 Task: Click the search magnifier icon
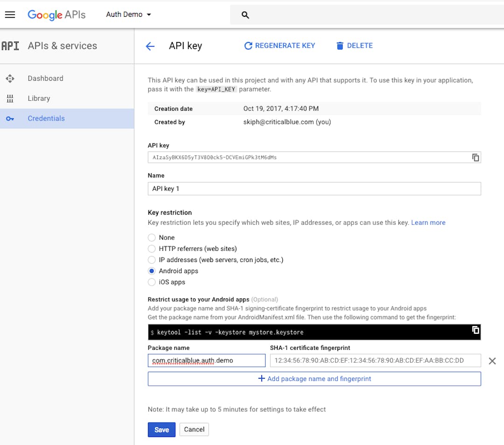click(x=245, y=15)
